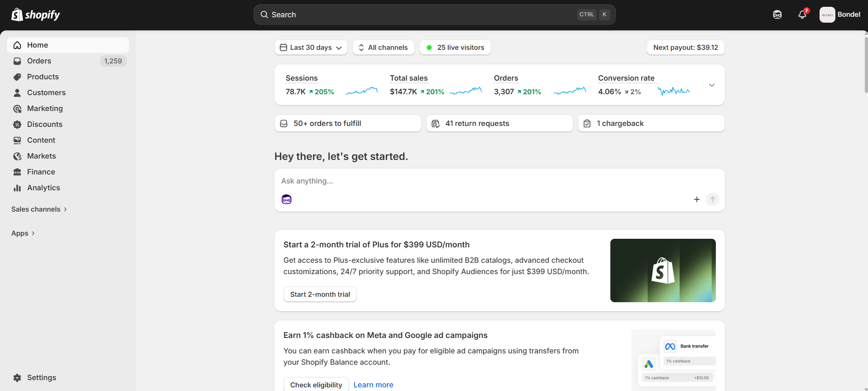The width and height of the screenshot is (868, 391).
Task: Open the Sidekick assistant icon in top bar
Action: pyautogui.click(x=777, y=14)
